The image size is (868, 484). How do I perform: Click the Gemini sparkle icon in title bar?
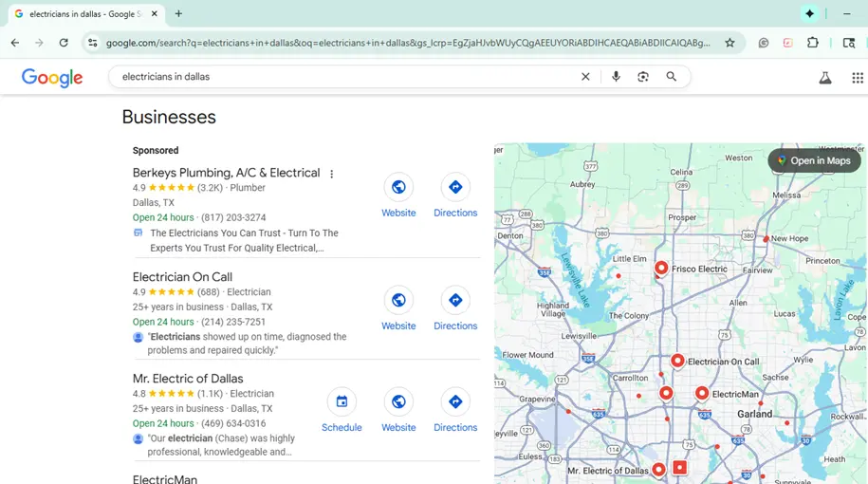809,14
